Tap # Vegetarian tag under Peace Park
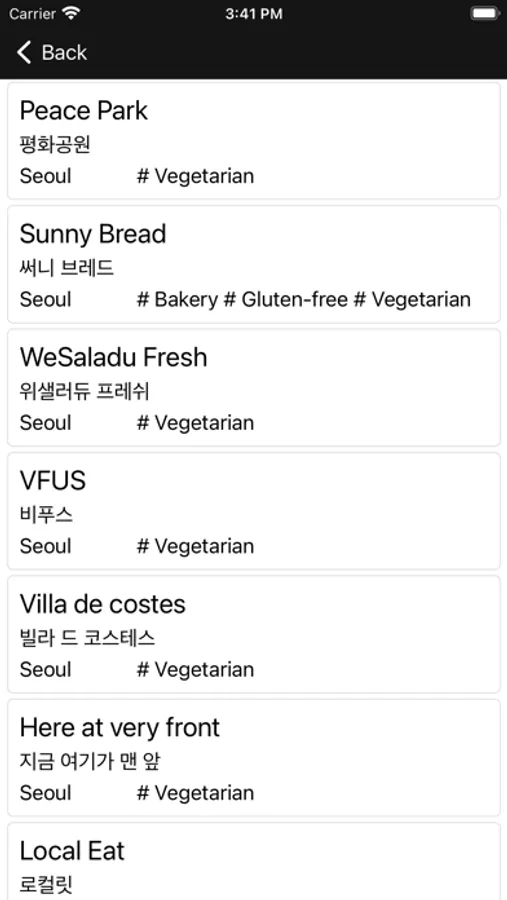 [x=195, y=176]
